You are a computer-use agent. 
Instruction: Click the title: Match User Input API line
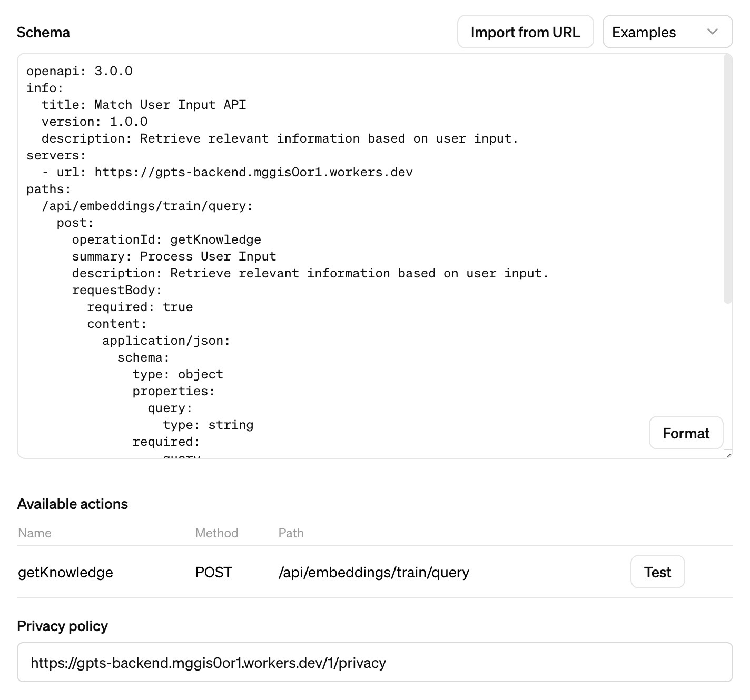[144, 105]
